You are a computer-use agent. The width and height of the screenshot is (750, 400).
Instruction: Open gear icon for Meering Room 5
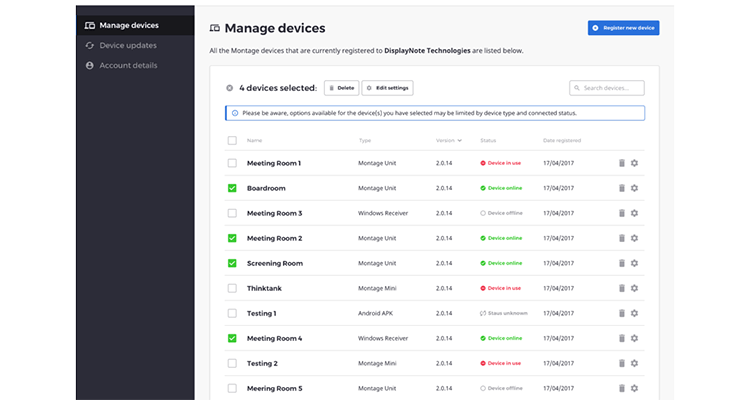point(634,388)
